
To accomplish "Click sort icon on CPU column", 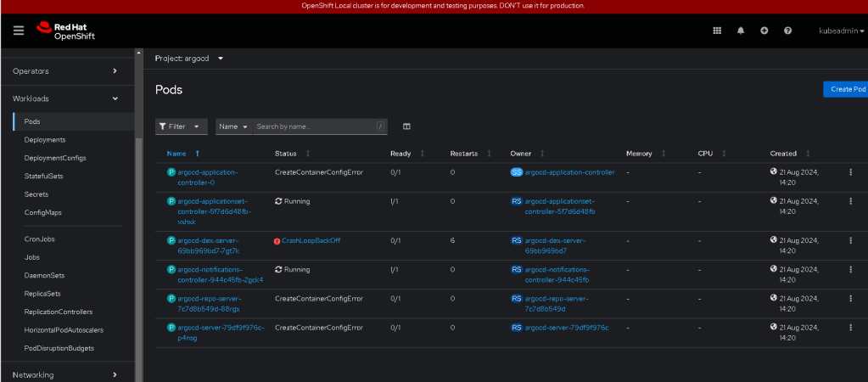I will click(x=724, y=154).
